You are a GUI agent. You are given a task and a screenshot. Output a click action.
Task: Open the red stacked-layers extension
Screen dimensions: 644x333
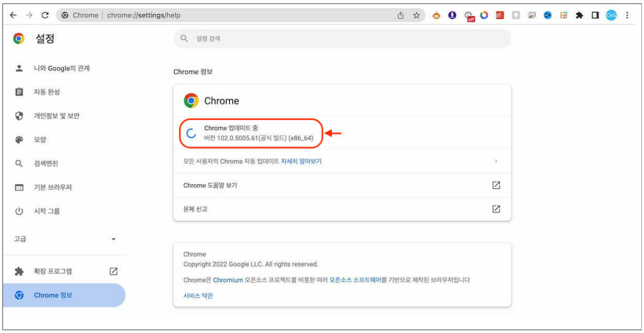(500, 15)
